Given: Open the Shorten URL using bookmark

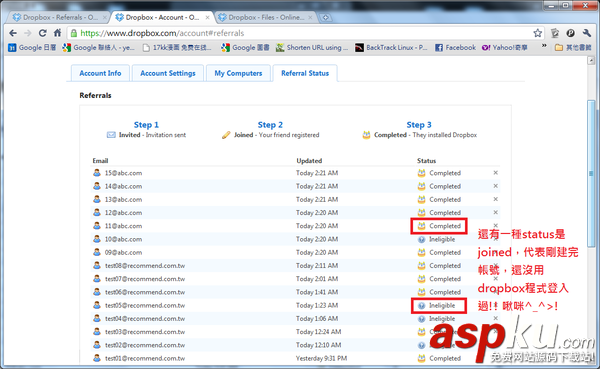Looking at the screenshot, I should pos(312,47).
